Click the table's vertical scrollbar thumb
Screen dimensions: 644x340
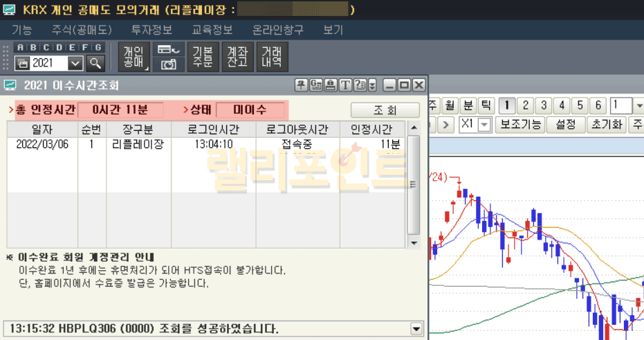pyautogui.click(x=413, y=184)
